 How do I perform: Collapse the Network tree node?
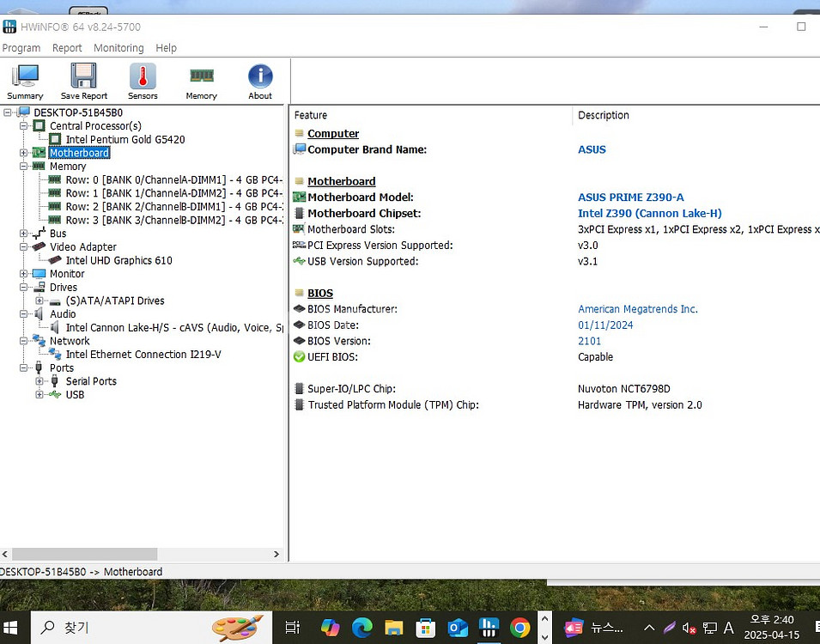(x=23, y=341)
